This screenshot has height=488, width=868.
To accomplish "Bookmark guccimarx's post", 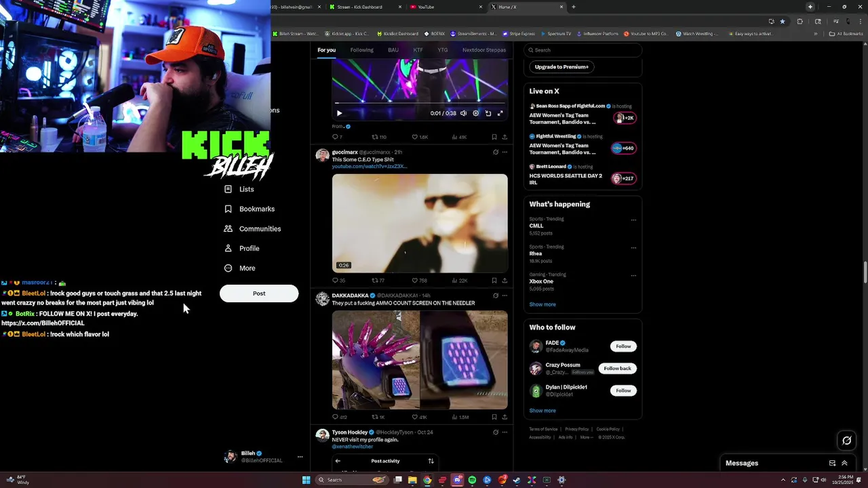I will (494, 281).
